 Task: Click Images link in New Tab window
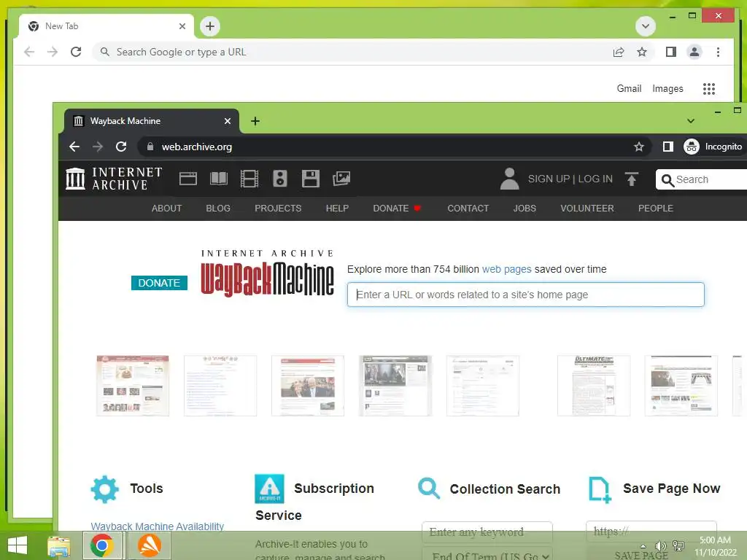pyautogui.click(x=667, y=88)
